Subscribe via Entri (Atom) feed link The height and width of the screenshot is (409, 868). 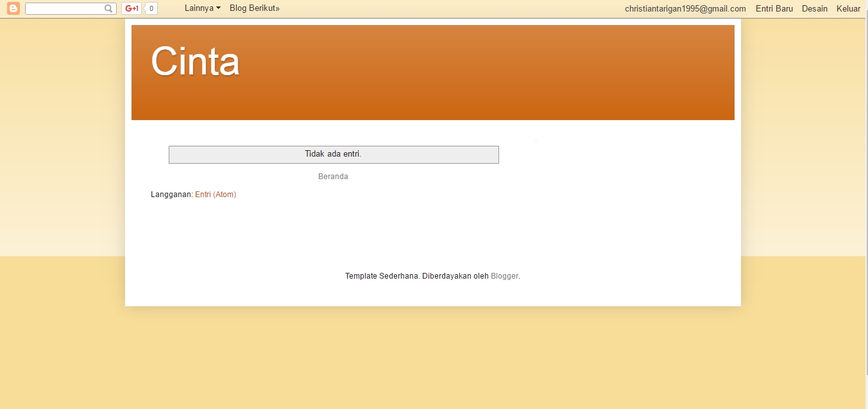(x=216, y=195)
